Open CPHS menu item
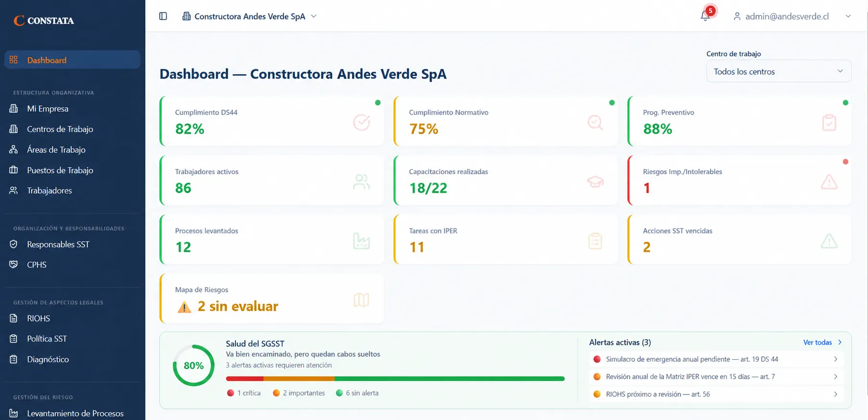Screen dimensions: 868x420 [x=73, y=264]
